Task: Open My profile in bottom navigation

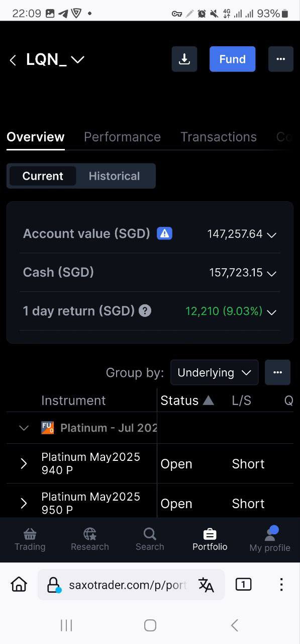Action: click(270, 539)
